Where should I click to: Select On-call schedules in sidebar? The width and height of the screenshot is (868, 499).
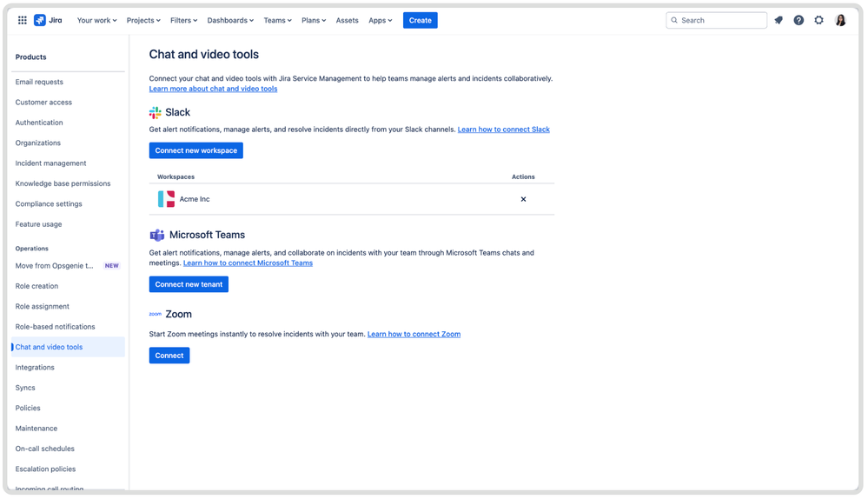click(68, 449)
